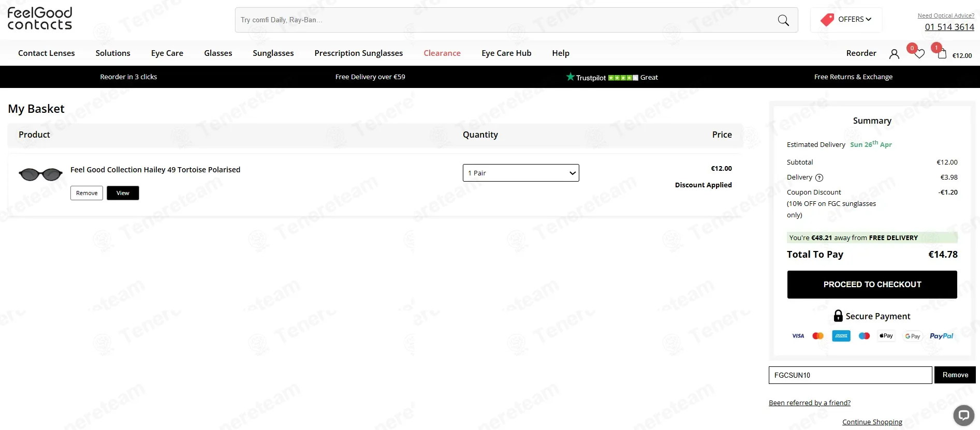Click the American Express logo

click(841, 336)
